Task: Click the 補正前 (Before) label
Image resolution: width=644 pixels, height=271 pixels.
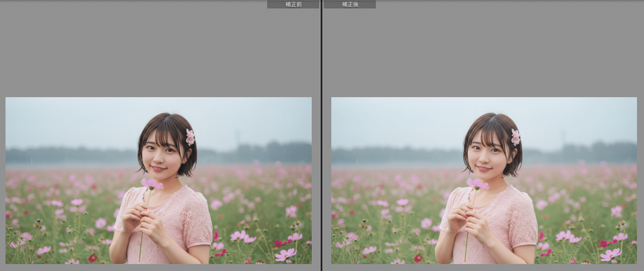Action: (293, 4)
